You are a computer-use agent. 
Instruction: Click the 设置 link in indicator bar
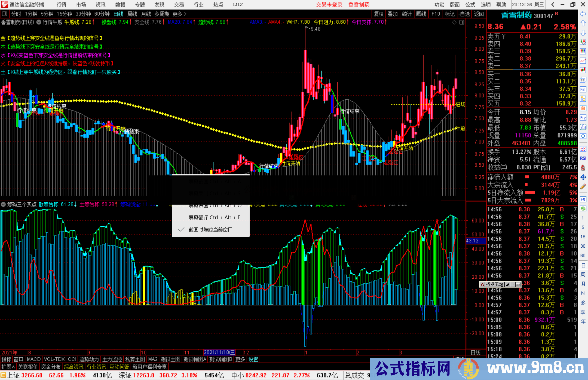pos(253,359)
